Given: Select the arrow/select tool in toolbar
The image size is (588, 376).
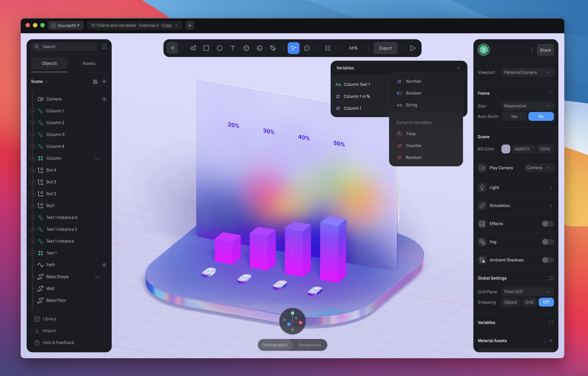Looking at the screenshot, I should pyautogui.click(x=293, y=48).
